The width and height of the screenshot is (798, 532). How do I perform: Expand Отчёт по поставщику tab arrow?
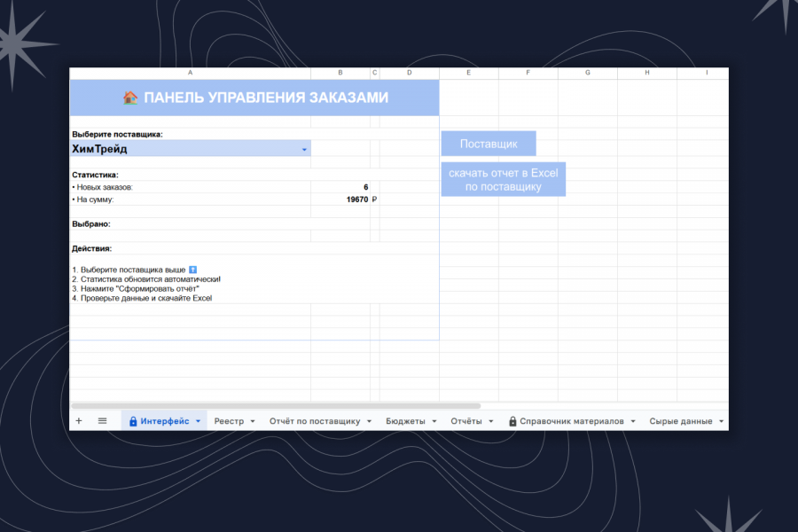369,421
